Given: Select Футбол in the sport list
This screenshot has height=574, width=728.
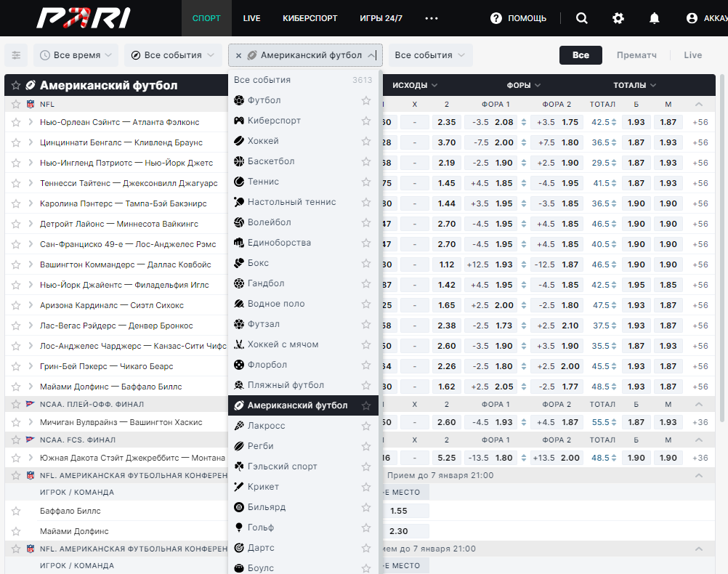Looking at the screenshot, I should [x=304, y=100].
